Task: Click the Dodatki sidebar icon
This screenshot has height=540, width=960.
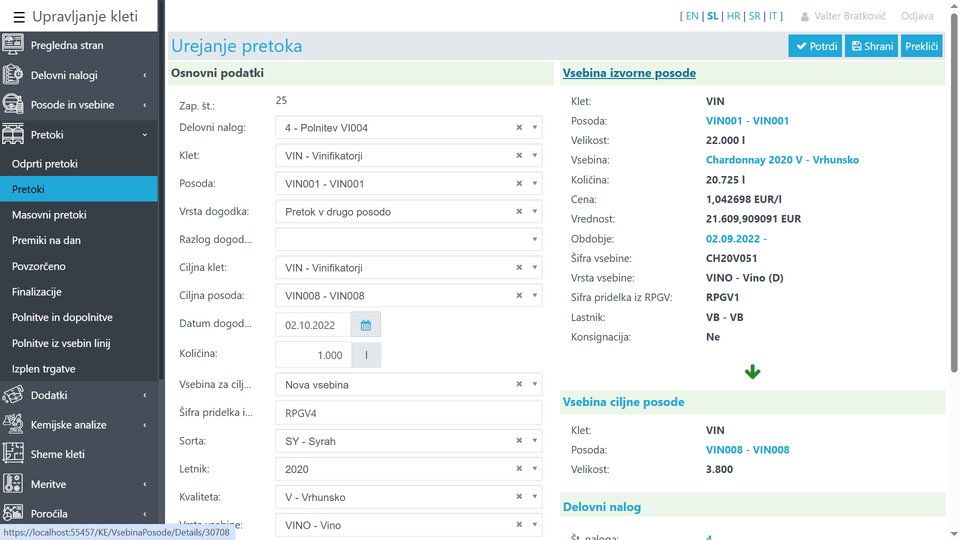Action: coord(14,395)
